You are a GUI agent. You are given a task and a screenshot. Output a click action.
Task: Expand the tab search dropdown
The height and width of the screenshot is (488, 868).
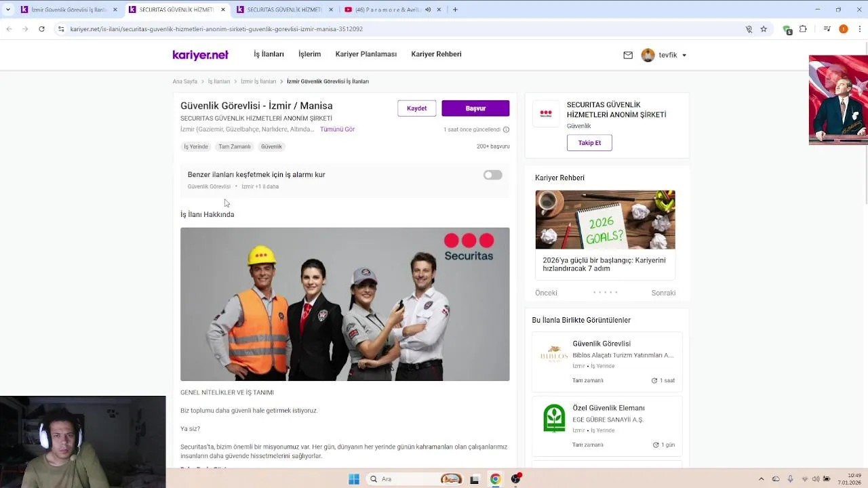(x=7, y=9)
